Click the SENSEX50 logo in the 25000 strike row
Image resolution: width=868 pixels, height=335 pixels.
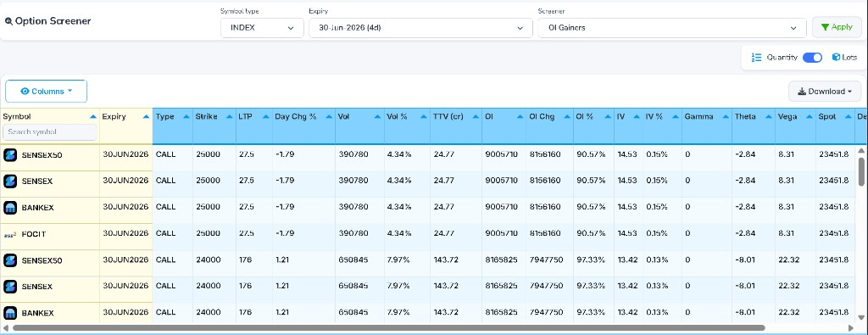(10, 155)
